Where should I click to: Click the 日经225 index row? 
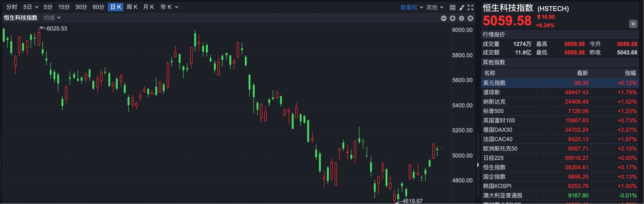click(559, 158)
